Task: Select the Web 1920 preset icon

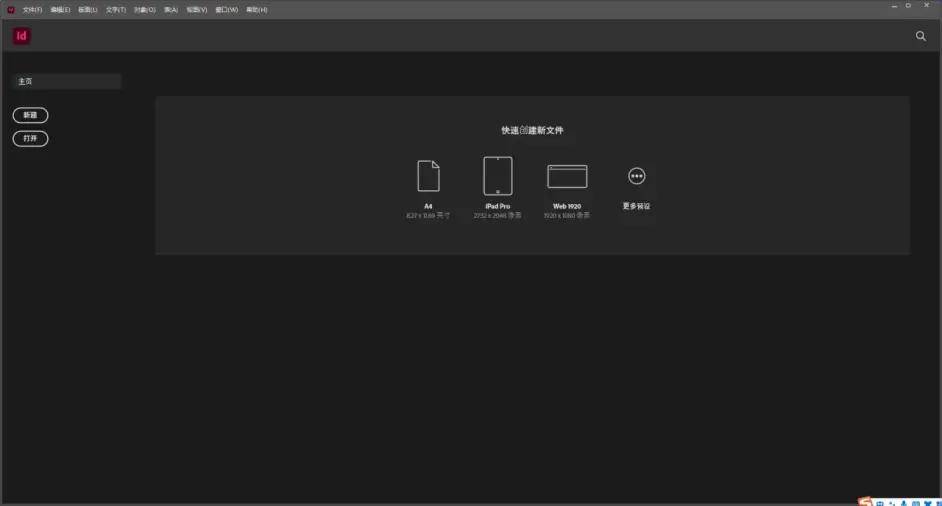Action: 567,176
